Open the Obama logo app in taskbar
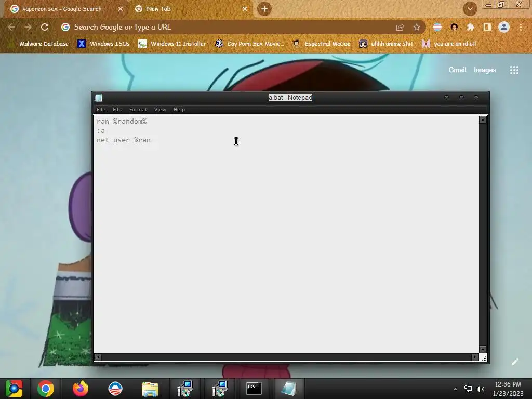Screen dimensions: 532x399 115,389
